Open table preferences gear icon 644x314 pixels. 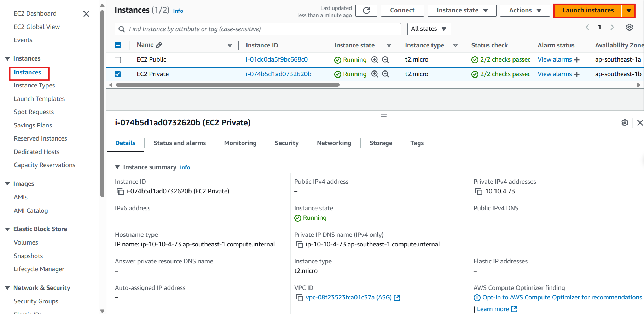tap(629, 27)
